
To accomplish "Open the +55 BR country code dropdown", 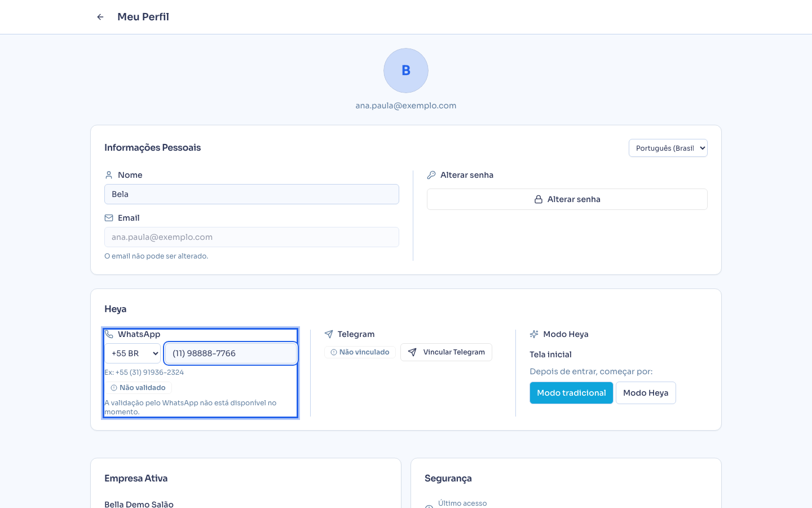I will 133,353.
